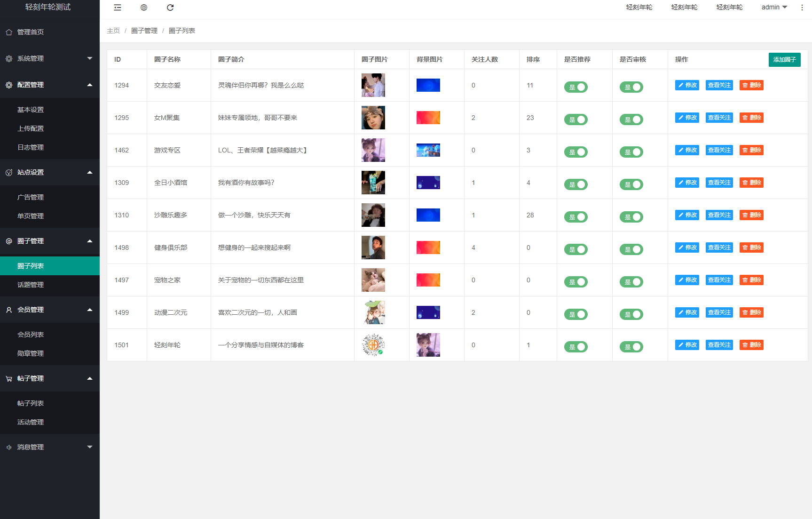This screenshot has width=812, height=519.
Task: Click the cart icon beside 帖子管理
Action: pos(8,378)
